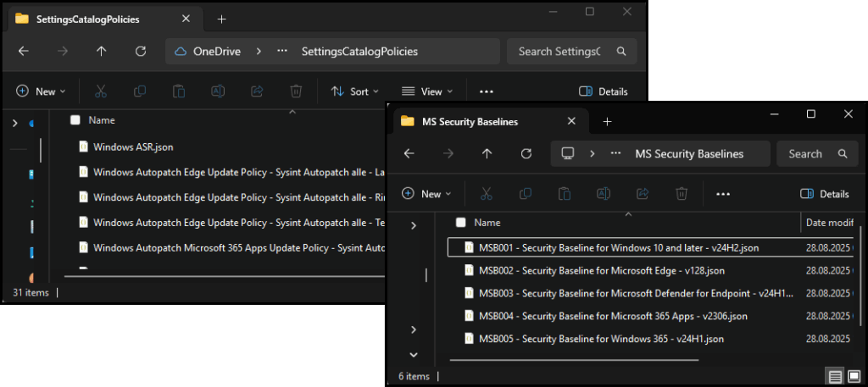Image resolution: width=868 pixels, height=387 pixels.
Task: Open View dropdown menu
Action: click(427, 91)
